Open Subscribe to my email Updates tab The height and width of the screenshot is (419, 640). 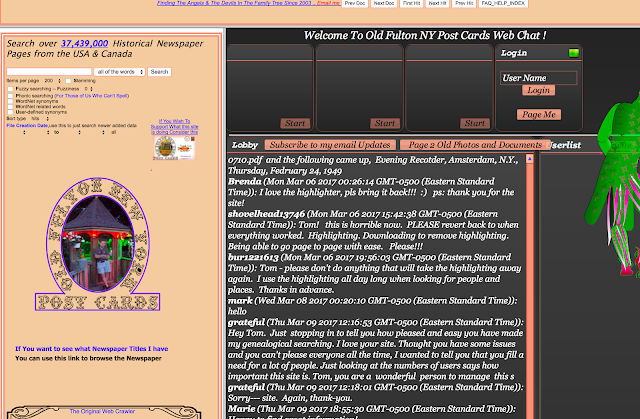pyautogui.click(x=330, y=145)
